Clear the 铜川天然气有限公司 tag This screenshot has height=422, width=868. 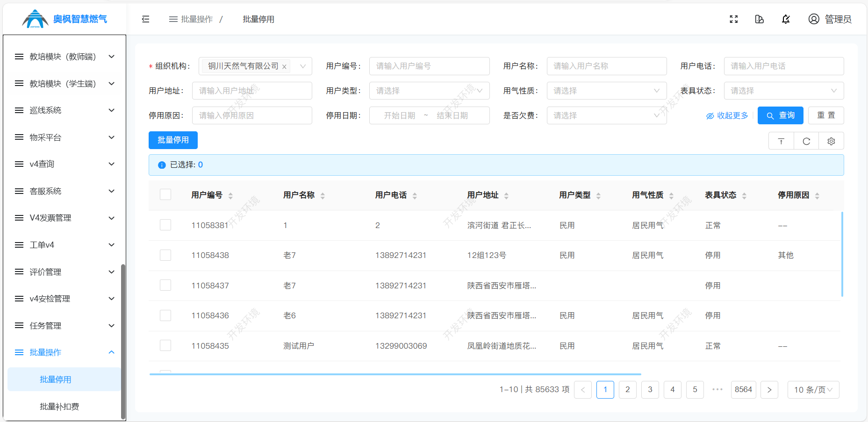click(284, 66)
